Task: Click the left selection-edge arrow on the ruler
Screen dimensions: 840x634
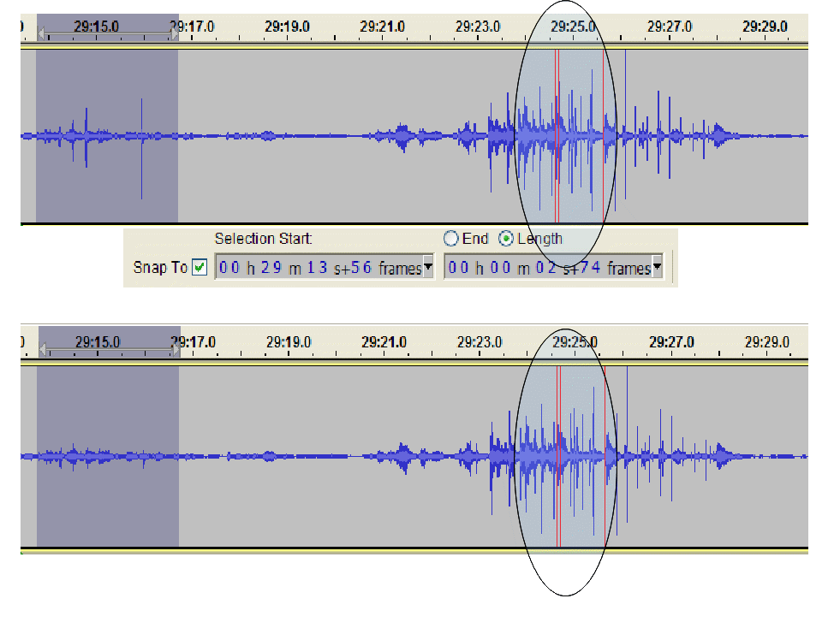Action: (41, 34)
